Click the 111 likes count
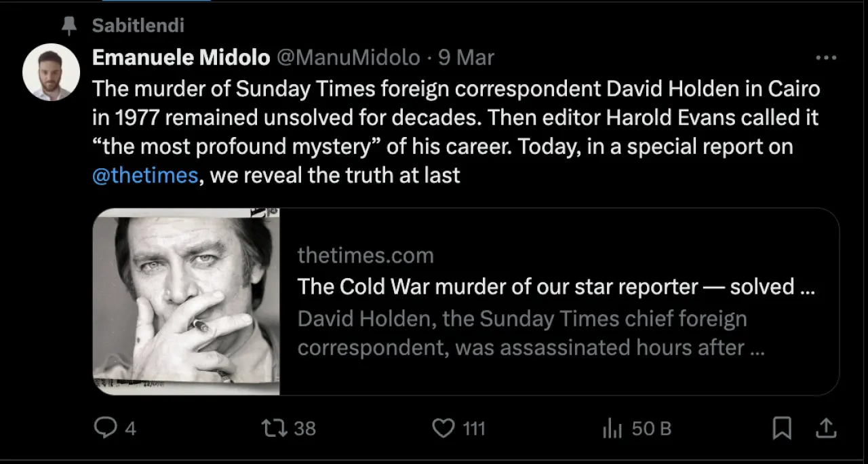 tap(474, 429)
